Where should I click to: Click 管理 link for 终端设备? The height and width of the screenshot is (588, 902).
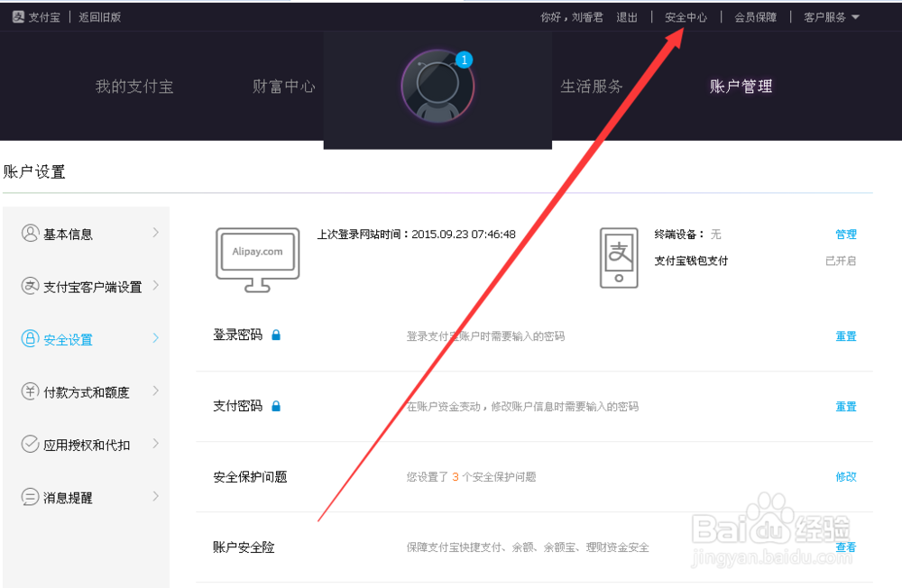(x=846, y=234)
